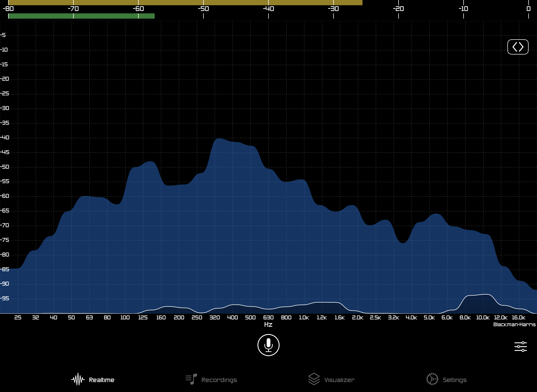537x392 pixels.
Task: Select the Settings gear icon
Action: coord(432,379)
